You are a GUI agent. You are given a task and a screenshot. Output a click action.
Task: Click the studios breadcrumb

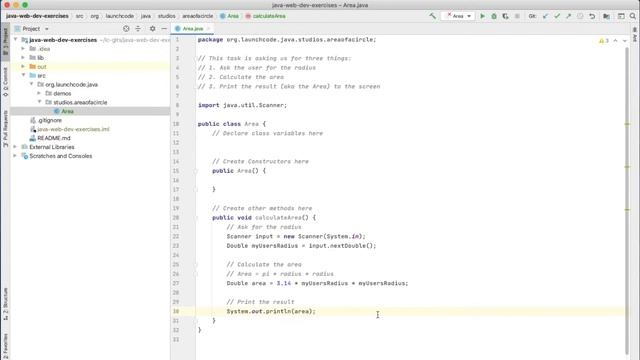tap(167, 16)
